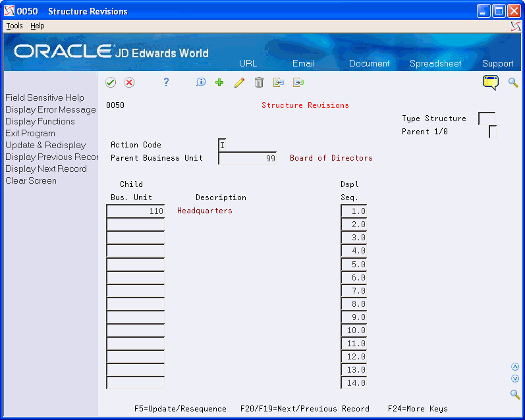Click F5=Update/Resequence function key text
Viewport: 525px width, 420px height.
[x=180, y=409]
